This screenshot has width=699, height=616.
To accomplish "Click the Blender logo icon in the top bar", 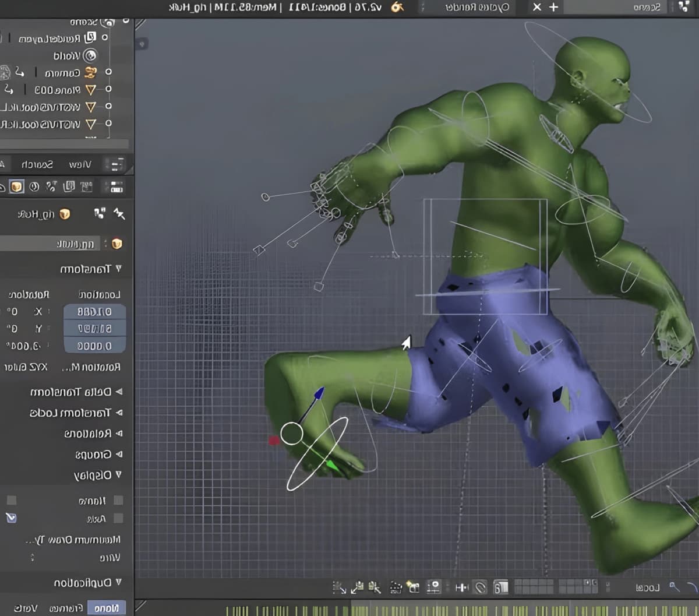I will click(397, 7).
